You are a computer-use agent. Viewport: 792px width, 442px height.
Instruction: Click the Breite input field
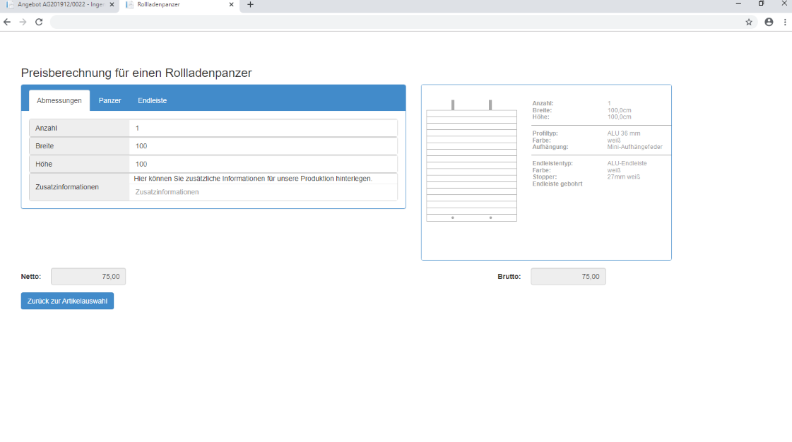pos(263,146)
